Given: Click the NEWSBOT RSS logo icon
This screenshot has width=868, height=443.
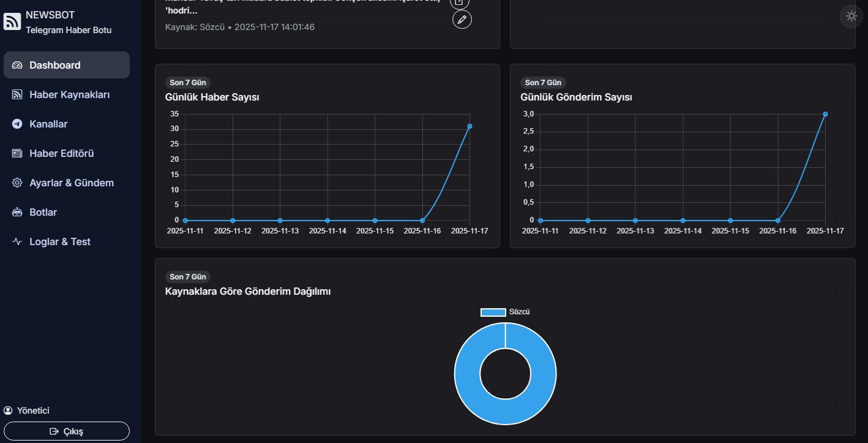Looking at the screenshot, I should click(12, 21).
